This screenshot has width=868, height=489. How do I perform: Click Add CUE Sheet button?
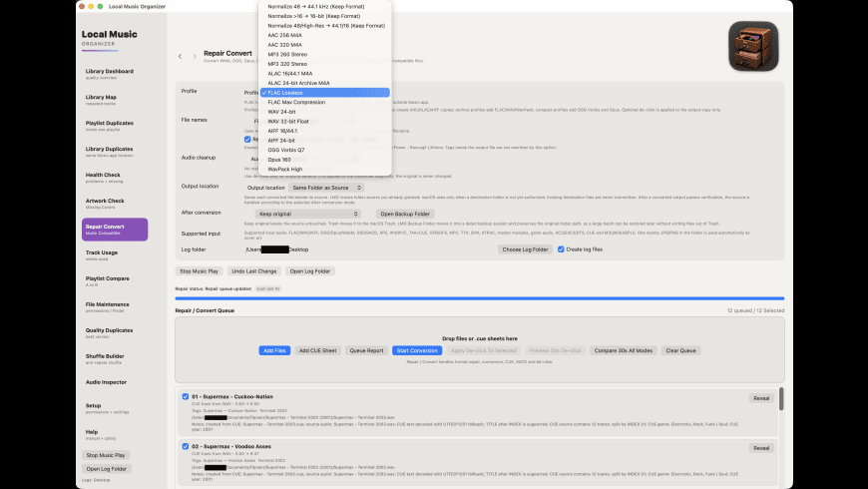coord(317,350)
